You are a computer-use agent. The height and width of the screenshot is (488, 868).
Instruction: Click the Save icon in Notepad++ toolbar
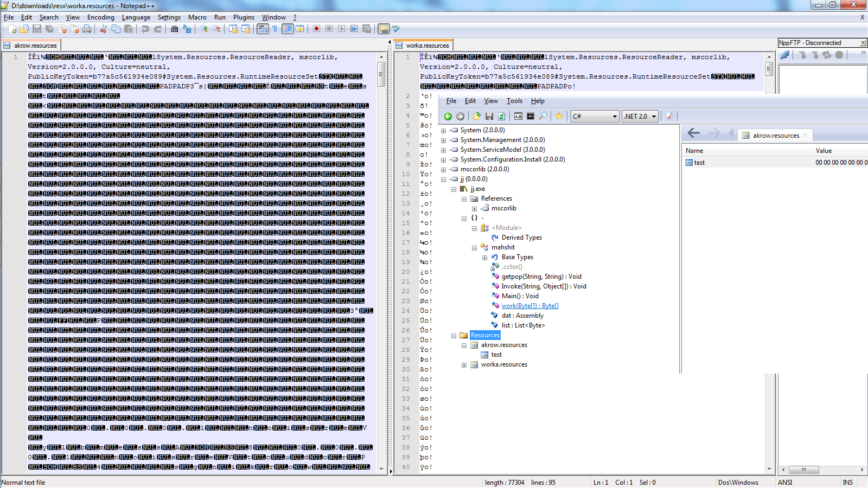(x=37, y=29)
